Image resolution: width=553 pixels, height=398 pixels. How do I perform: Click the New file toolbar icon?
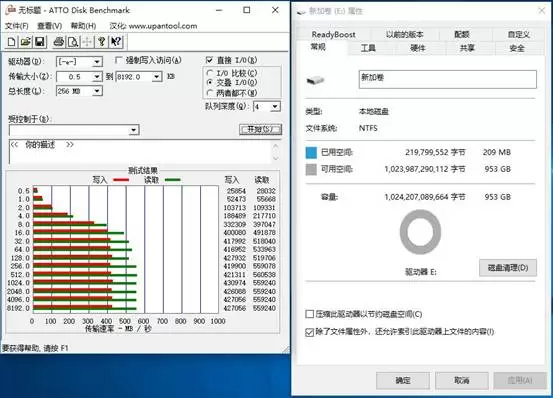[x=11, y=42]
